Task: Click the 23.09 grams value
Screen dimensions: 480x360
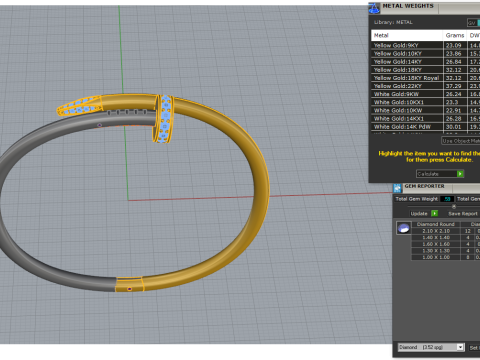Action: [x=453, y=45]
